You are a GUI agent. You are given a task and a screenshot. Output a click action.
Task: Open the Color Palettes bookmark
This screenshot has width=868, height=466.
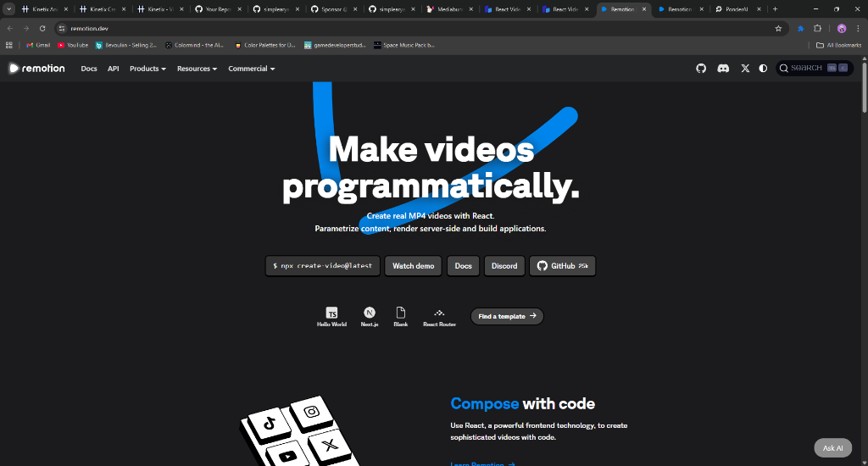pyautogui.click(x=265, y=45)
